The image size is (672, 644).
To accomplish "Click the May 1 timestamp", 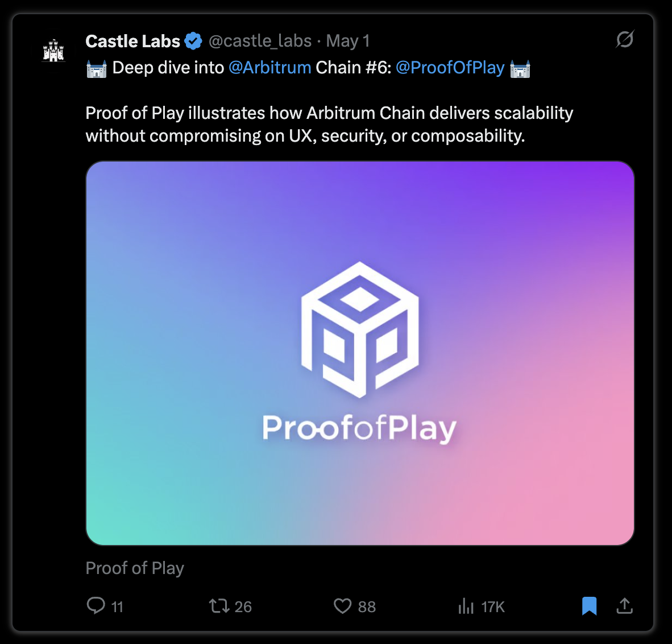I will coord(347,41).
